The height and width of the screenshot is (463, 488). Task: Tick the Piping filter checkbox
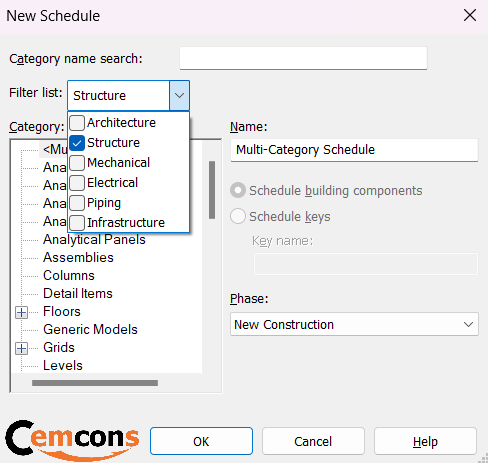[77, 203]
